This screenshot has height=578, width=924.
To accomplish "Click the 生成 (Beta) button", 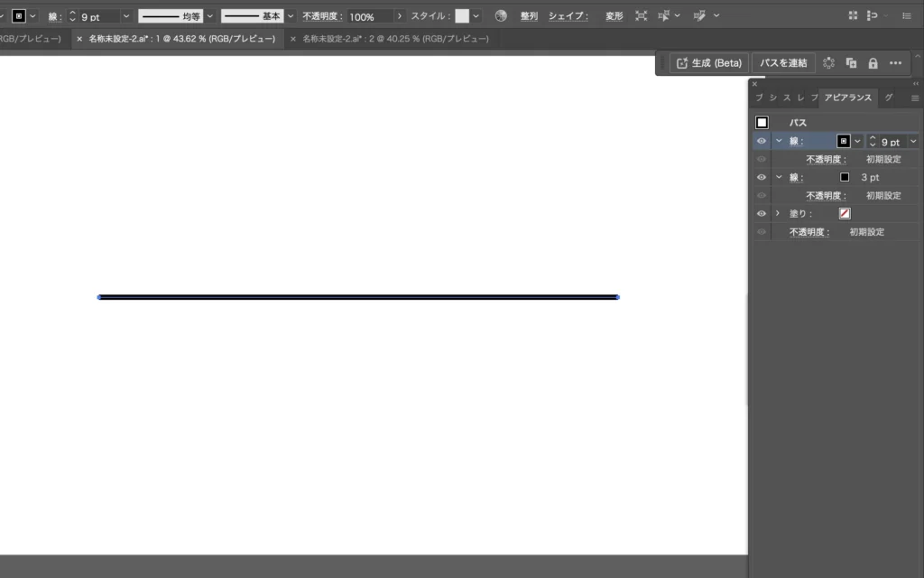I will (x=708, y=63).
